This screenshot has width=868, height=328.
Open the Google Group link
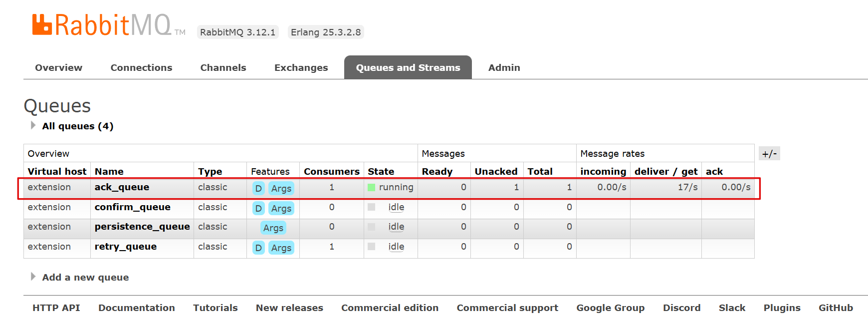611,308
